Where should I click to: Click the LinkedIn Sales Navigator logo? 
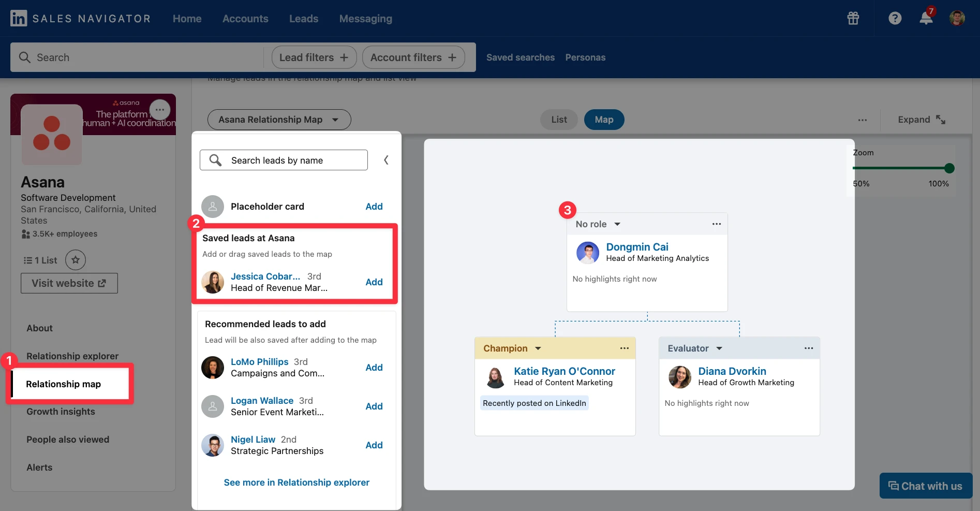coord(80,19)
